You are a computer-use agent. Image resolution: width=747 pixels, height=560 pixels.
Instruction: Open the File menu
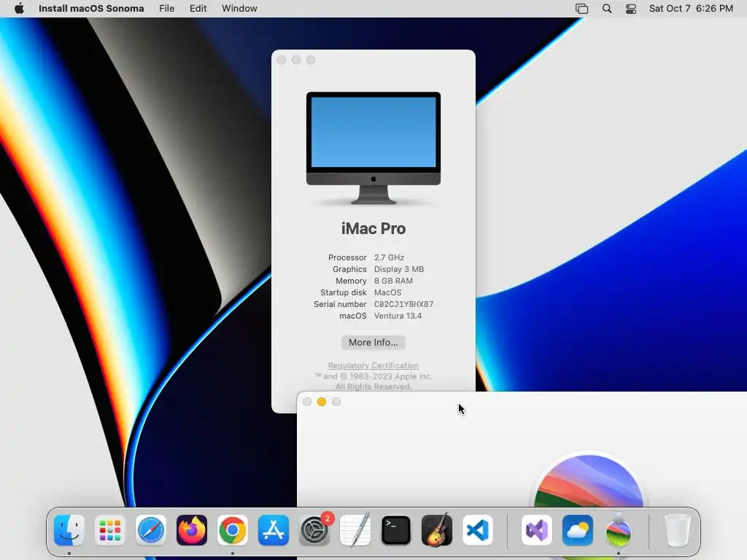(167, 9)
